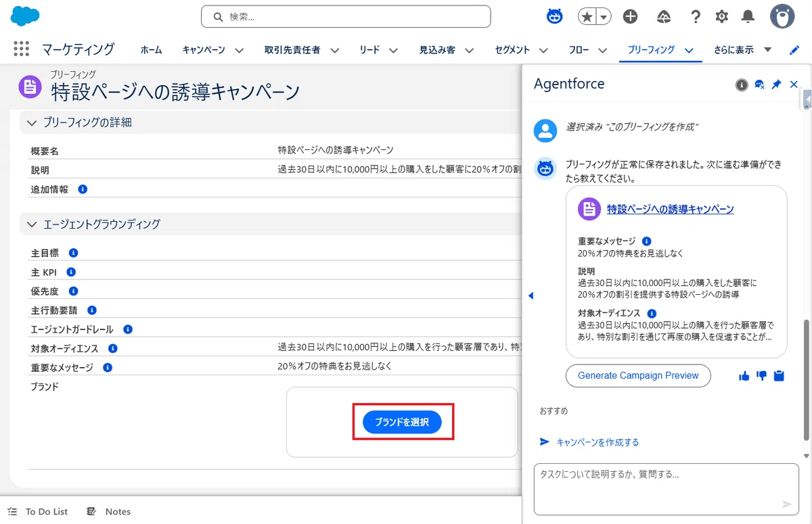Click the edit navigation pencil icon
Screen dimensions: 812x524
[x=794, y=50]
